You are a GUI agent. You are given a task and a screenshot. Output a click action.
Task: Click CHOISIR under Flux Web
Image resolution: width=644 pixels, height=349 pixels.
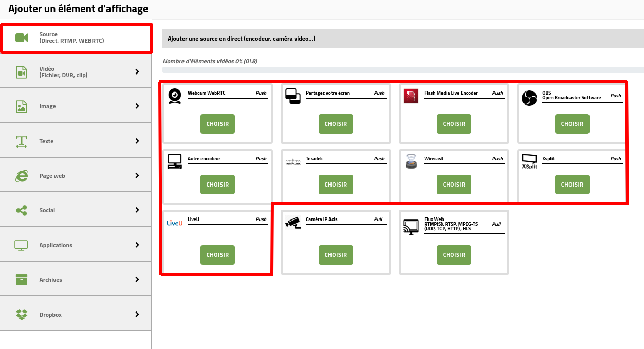pos(454,255)
